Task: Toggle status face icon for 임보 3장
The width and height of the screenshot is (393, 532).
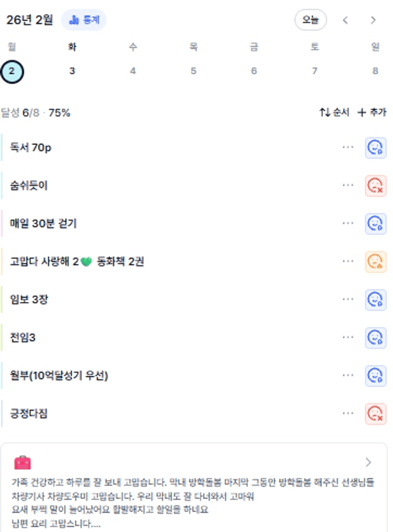Action: click(375, 300)
